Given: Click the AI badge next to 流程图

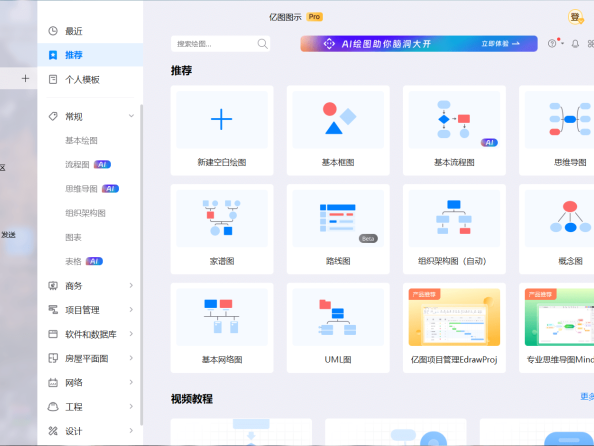Looking at the screenshot, I should [102, 164].
